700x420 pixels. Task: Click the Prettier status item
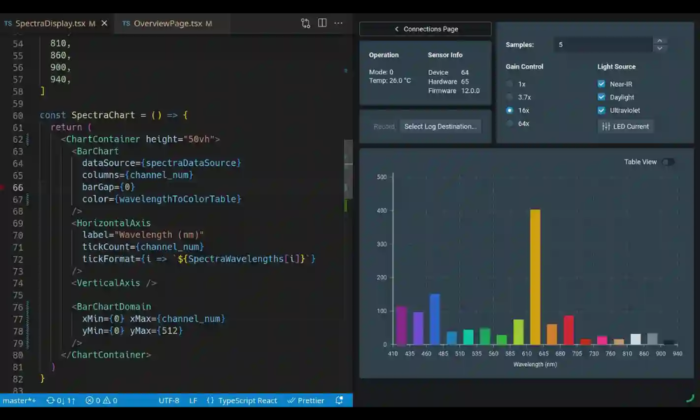pyautogui.click(x=306, y=400)
